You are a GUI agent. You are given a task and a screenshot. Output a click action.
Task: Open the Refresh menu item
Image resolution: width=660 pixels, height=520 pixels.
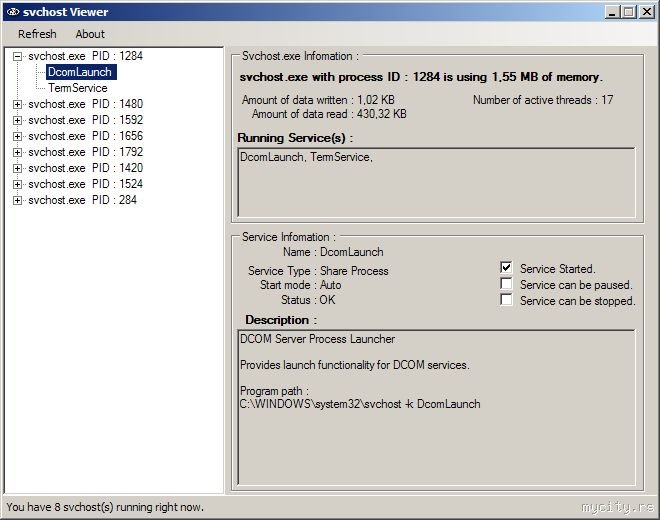[x=37, y=34]
